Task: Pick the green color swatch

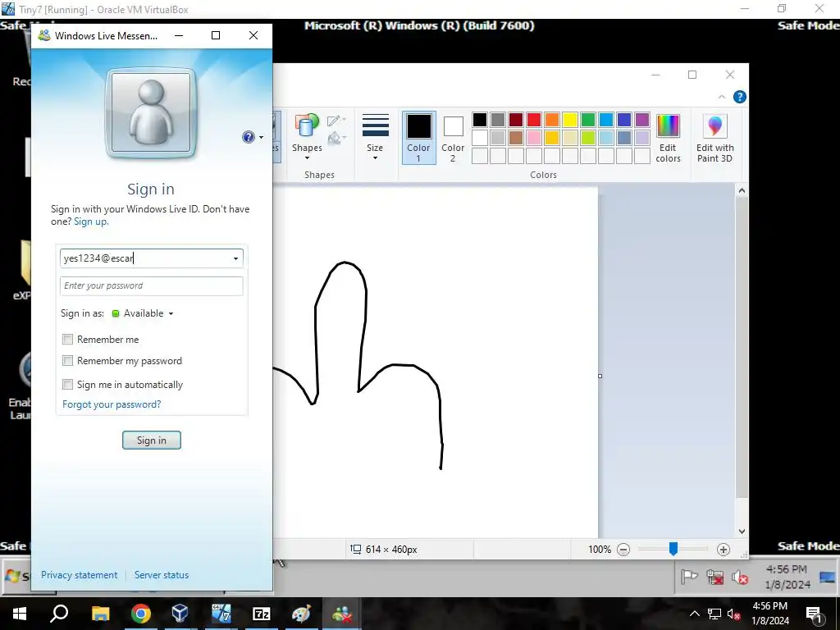Action: point(587,120)
